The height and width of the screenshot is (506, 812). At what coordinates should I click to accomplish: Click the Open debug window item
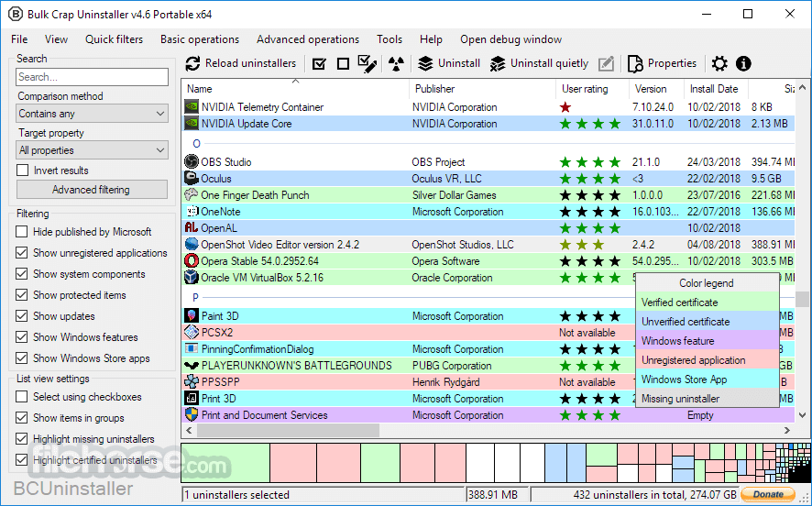point(510,39)
